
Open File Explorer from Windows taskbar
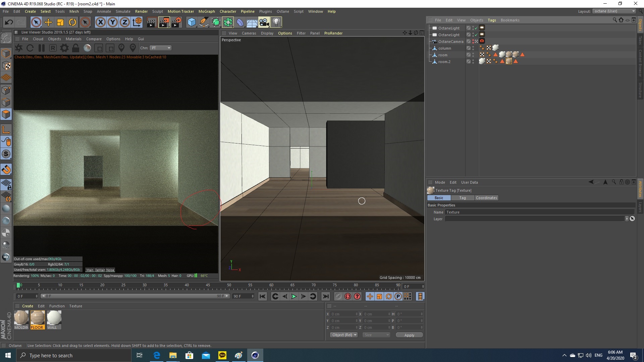[173, 355]
